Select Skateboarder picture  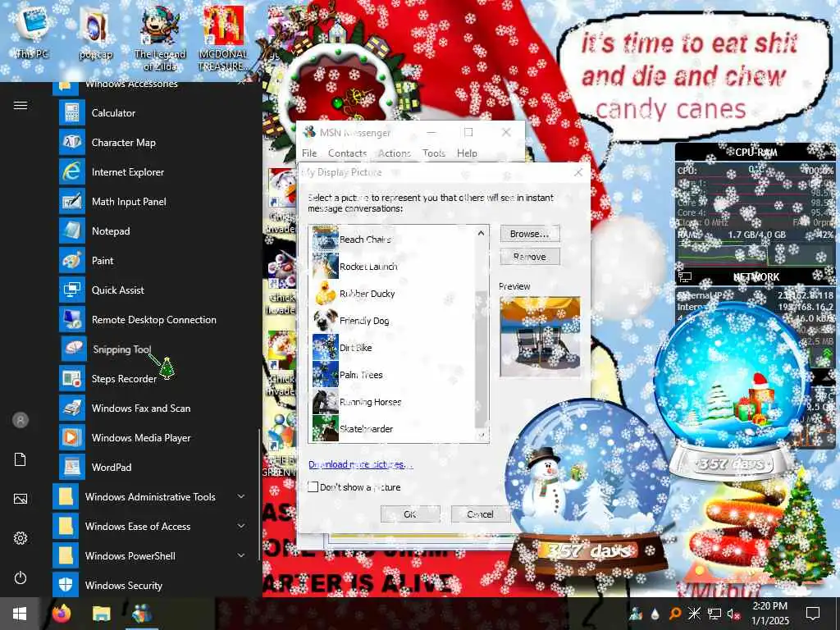(x=393, y=428)
